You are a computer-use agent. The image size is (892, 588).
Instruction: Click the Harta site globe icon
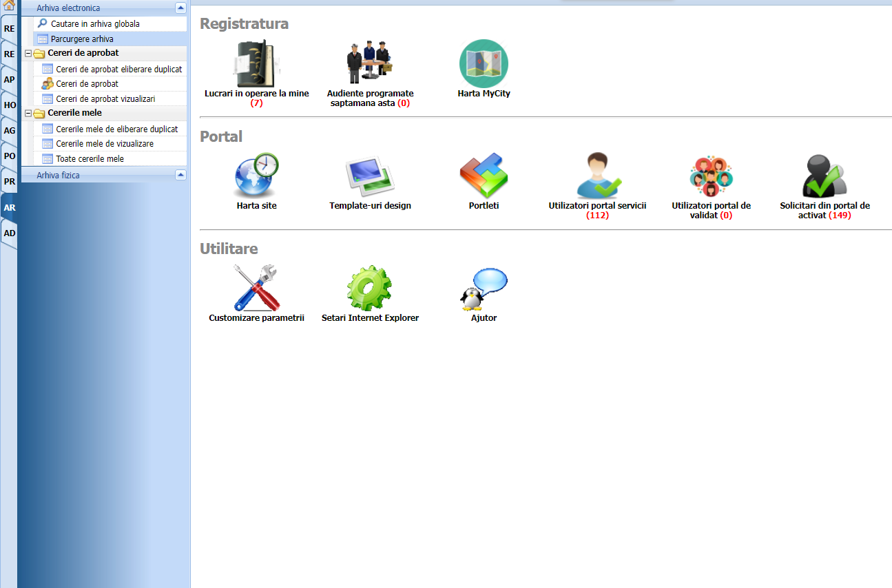(256, 176)
